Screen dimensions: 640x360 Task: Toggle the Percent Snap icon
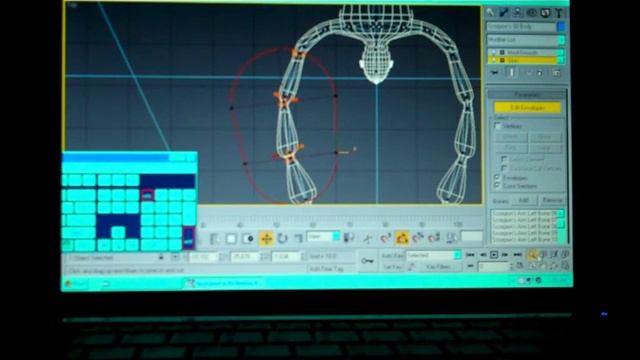point(418,238)
